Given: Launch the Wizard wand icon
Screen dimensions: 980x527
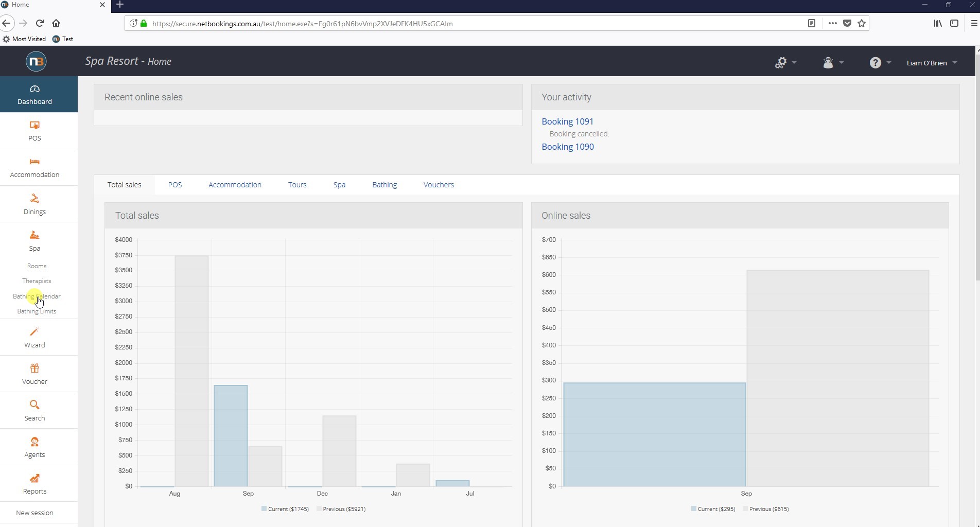Looking at the screenshot, I should 34,331.
